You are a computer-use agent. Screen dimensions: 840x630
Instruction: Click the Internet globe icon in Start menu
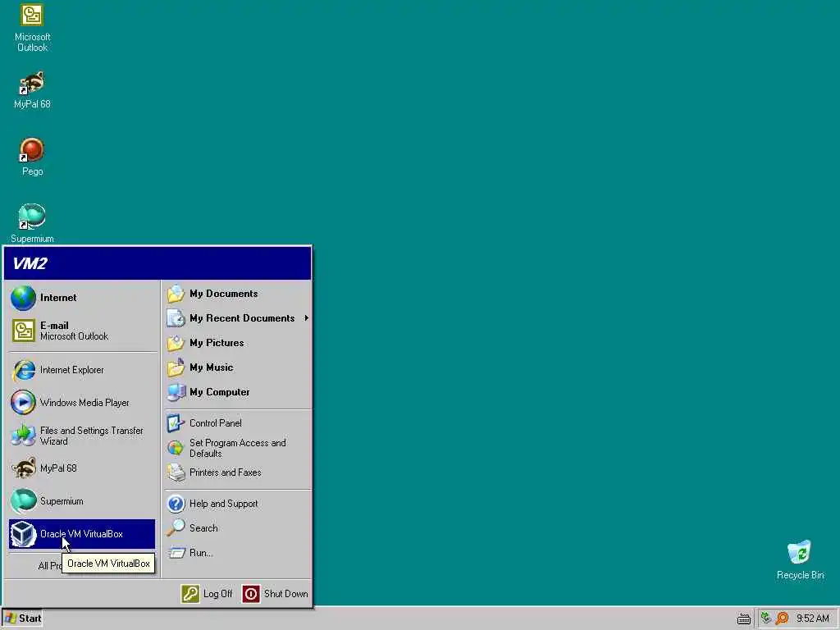[23, 298]
